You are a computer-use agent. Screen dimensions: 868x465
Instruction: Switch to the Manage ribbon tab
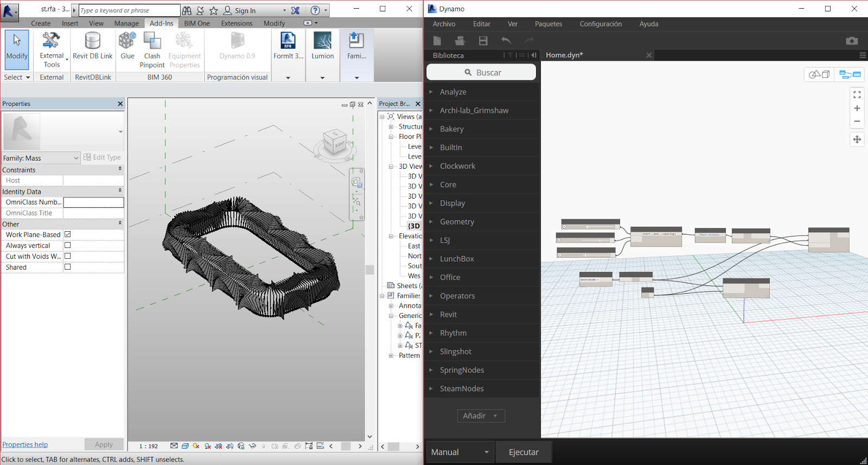click(126, 23)
